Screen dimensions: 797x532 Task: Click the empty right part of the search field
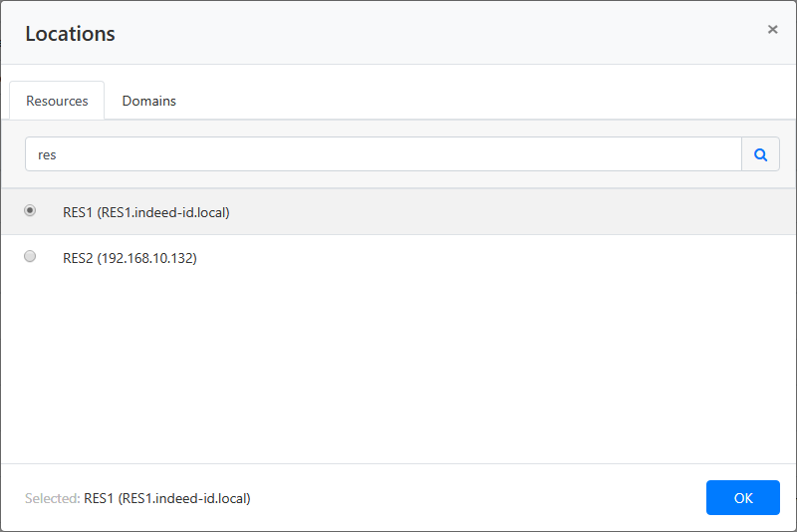pos(598,154)
